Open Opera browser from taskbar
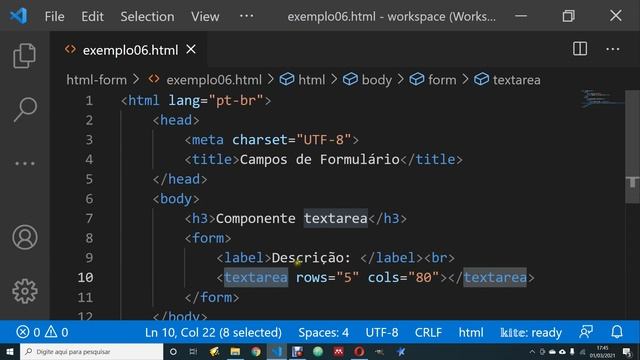Viewport: 640px width, 360px height. (359, 351)
